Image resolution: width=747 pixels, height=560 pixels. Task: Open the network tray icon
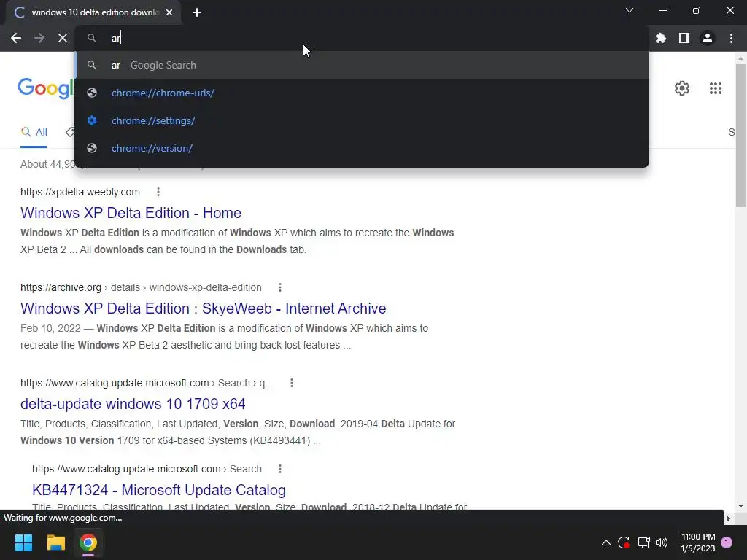pyautogui.click(x=643, y=542)
